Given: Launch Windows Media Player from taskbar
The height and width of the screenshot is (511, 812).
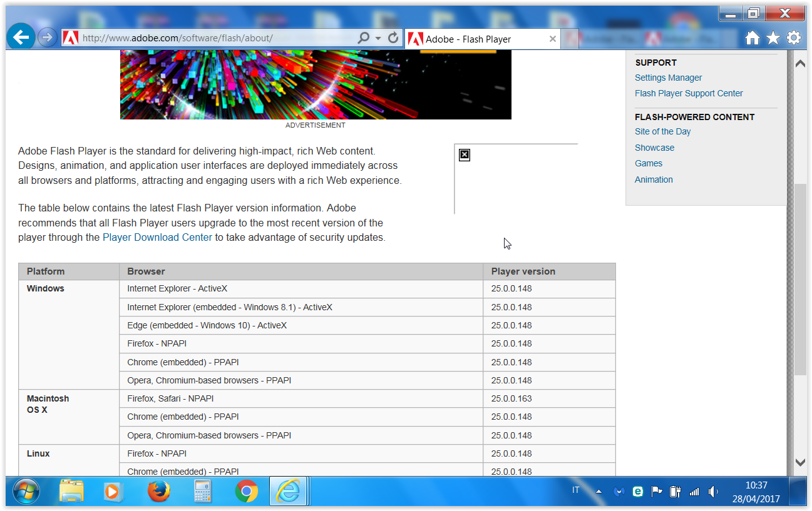Looking at the screenshot, I should [x=113, y=492].
